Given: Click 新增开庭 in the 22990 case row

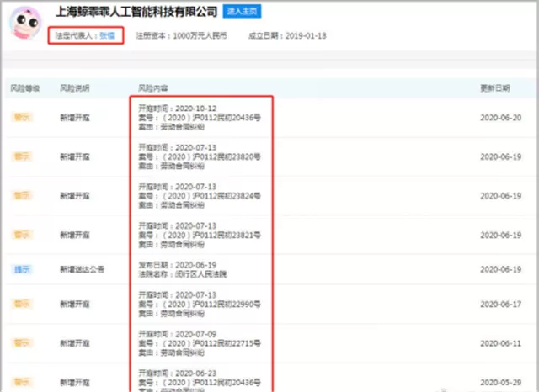Looking at the screenshot, I should [75, 305].
